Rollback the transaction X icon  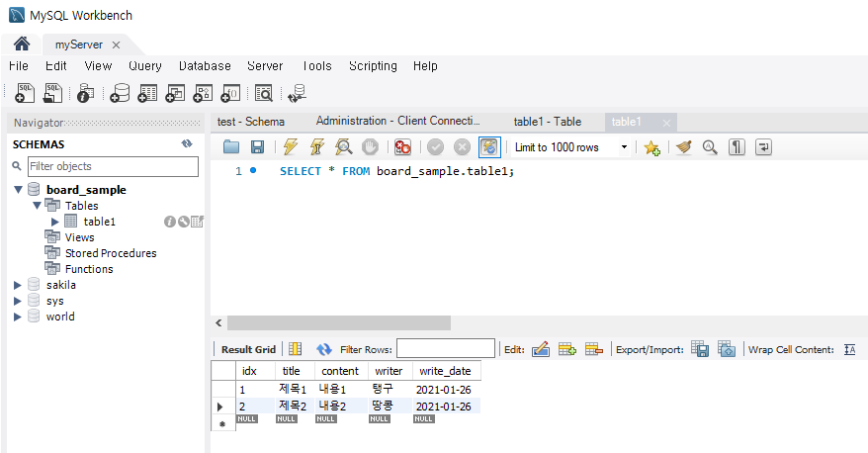[462, 146]
